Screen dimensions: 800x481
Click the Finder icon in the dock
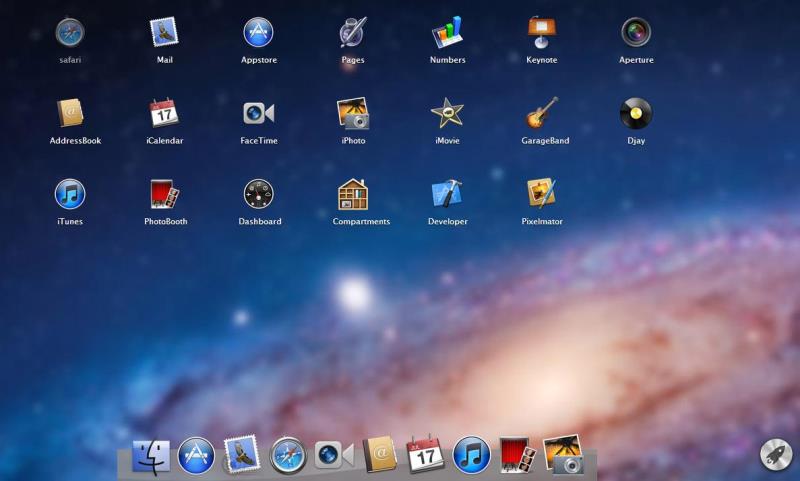(151, 456)
